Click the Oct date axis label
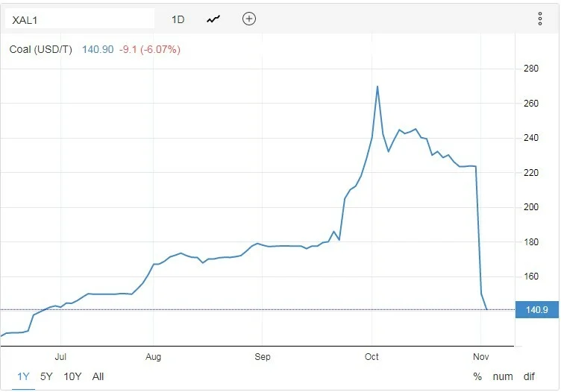The image size is (561, 392). point(372,357)
